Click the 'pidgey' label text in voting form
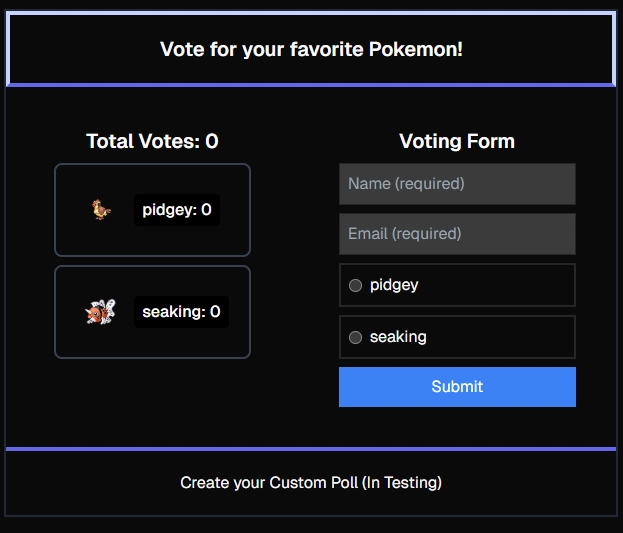623x533 pixels. click(394, 285)
